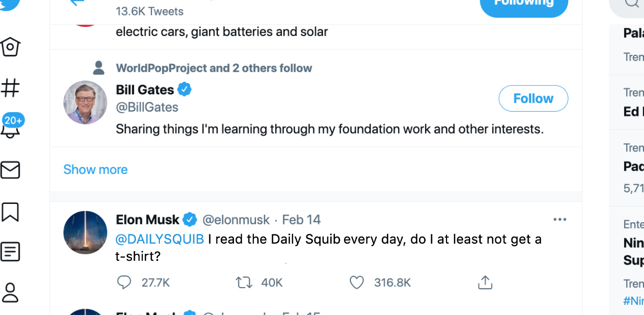Screen dimensions: 644x315
Task: Click share icon on Elon Musk's tweet
Action: click(485, 282)
